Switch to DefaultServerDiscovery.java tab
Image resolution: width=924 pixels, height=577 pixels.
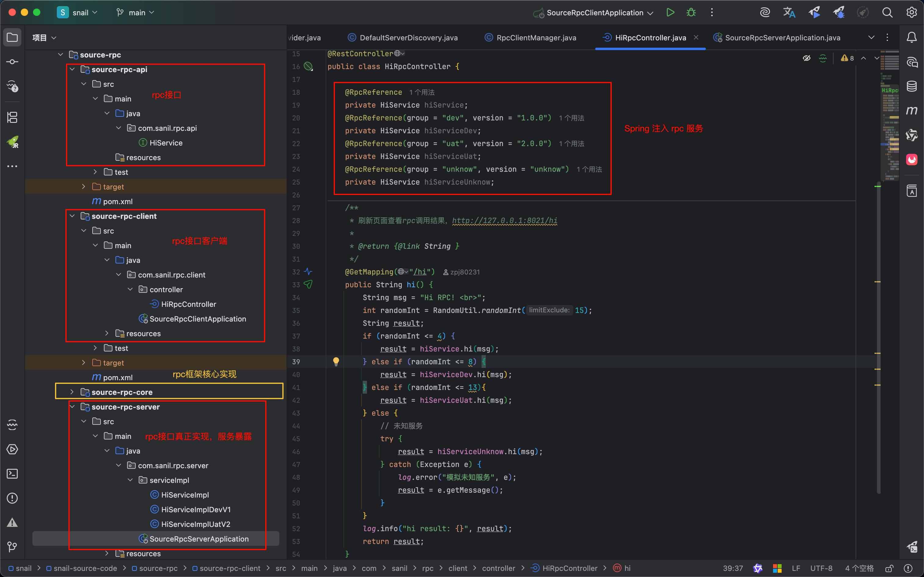[408, 38]
